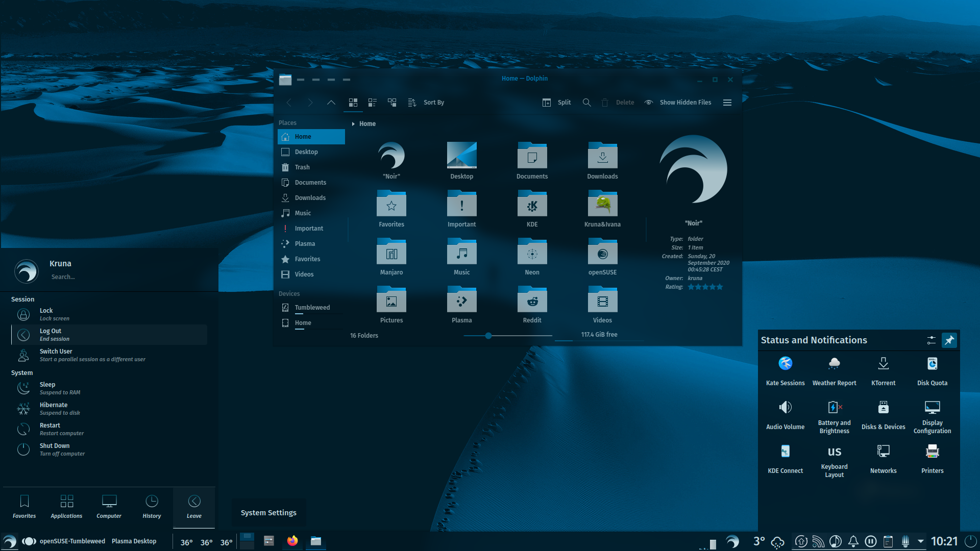
Task: Select Desktop in Places sidebar
Action: (x=311, y=152)
